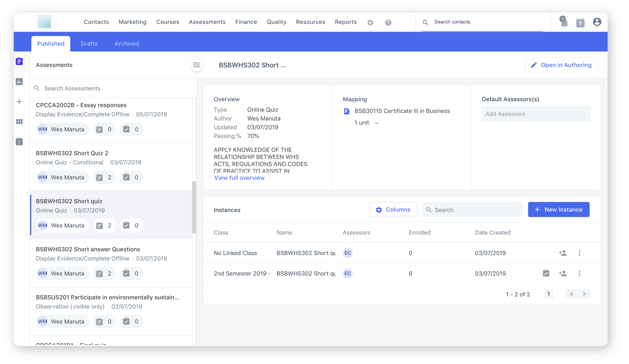Open the reports chart icon in the left sidebar
Viewport: 629px width, 364px height.
(x=19, y=81)
